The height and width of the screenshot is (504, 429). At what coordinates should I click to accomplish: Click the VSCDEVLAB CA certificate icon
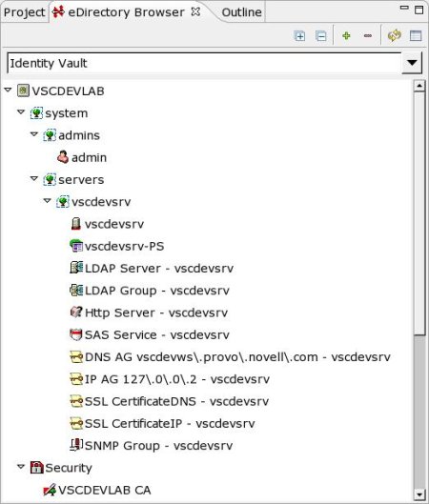pos(50,490)
